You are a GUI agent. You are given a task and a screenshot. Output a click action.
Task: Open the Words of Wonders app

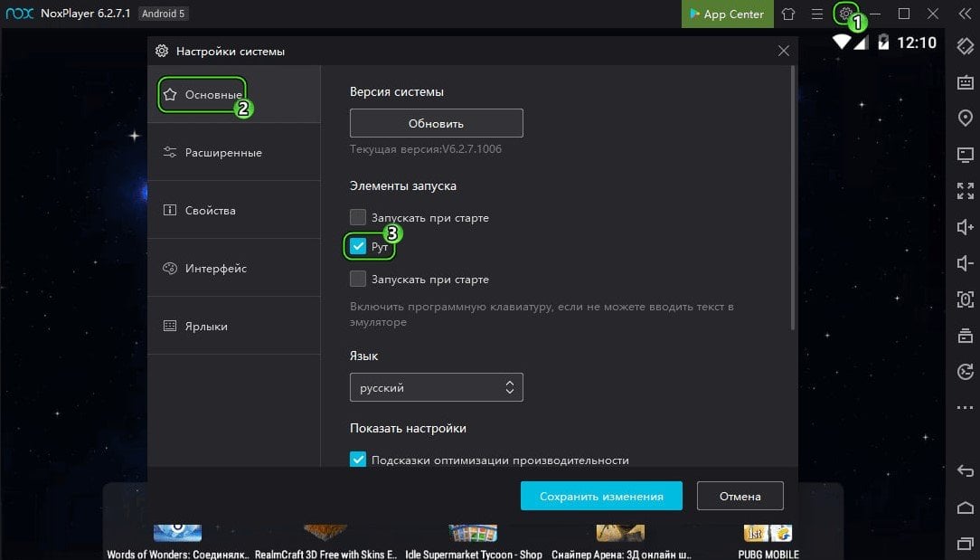point(177,543)
